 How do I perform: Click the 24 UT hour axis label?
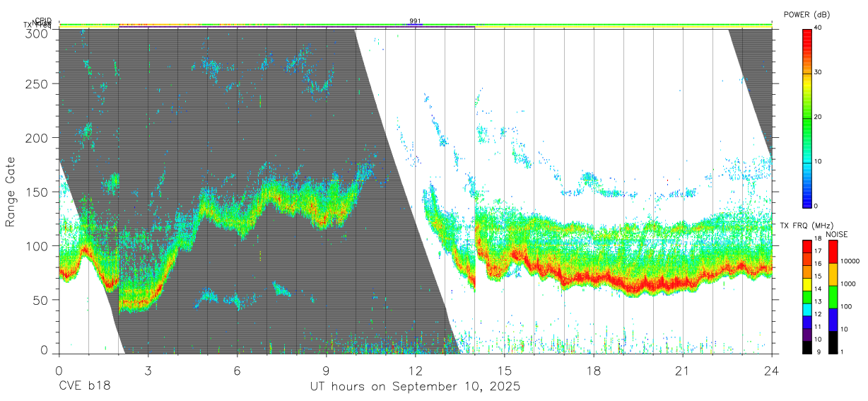[772, 371]
